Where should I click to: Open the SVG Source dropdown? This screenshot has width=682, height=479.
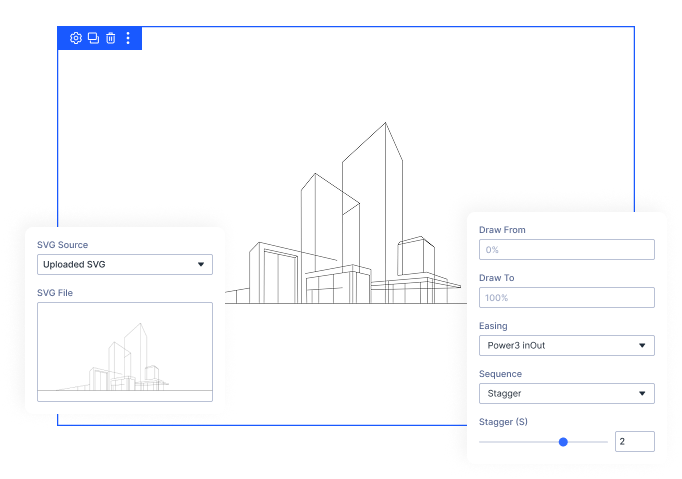(125, 265)
